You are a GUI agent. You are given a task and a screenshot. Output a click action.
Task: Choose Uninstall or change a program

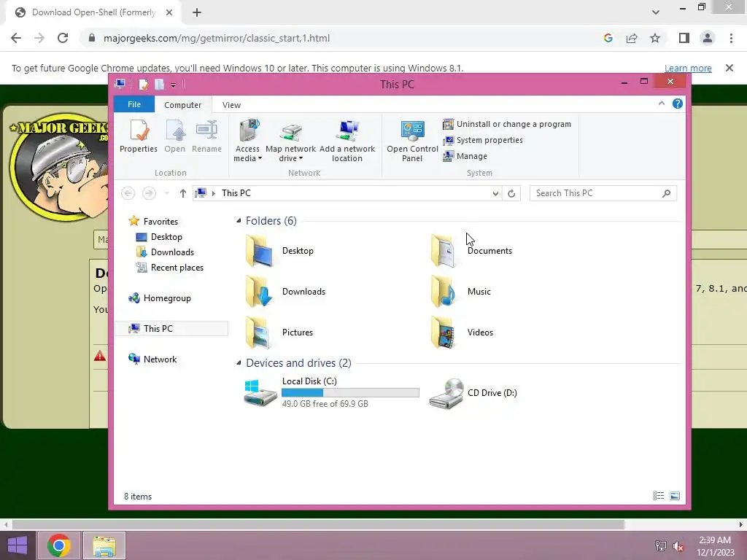(x=507, y=124)
